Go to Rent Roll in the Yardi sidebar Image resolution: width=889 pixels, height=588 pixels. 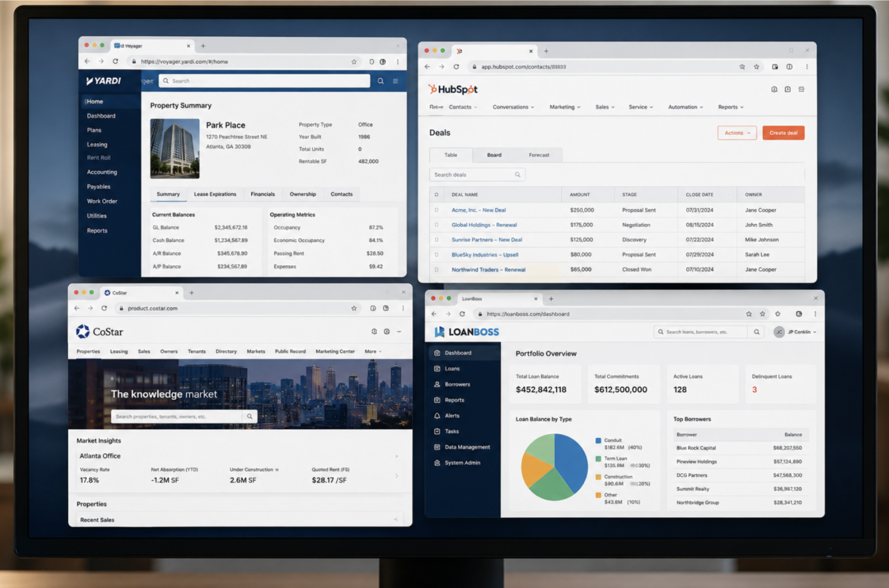click(x=99, y=158)
